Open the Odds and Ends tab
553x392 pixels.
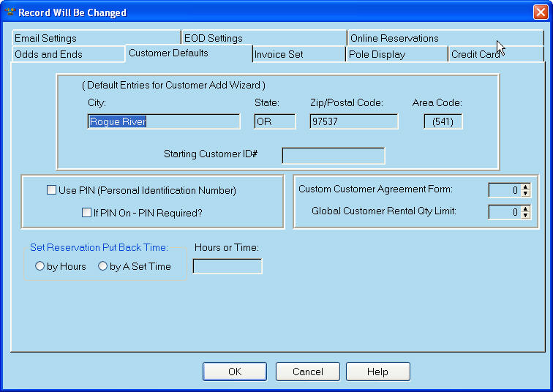tap(48, 54)
